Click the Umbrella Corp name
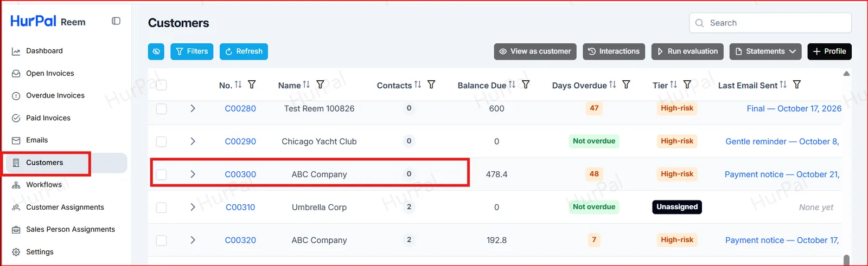The image size is (868, 266). coord(319,207)
